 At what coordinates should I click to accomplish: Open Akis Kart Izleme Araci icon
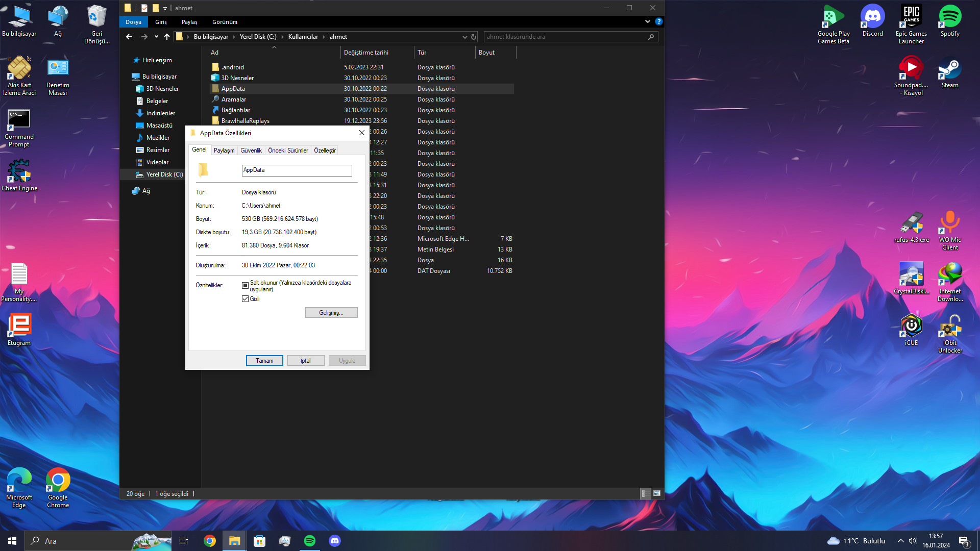tap(19, 76)
